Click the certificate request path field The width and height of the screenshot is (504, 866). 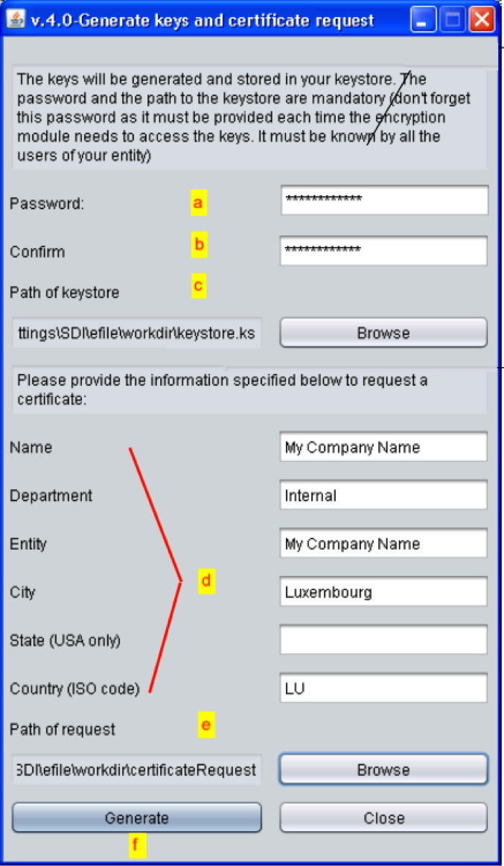[x=137, y=770]
